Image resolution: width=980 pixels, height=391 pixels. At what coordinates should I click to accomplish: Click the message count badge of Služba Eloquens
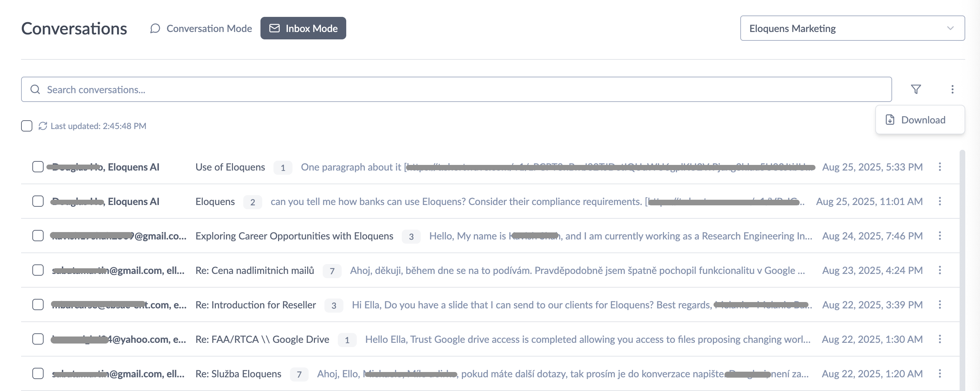pos(299,374)
